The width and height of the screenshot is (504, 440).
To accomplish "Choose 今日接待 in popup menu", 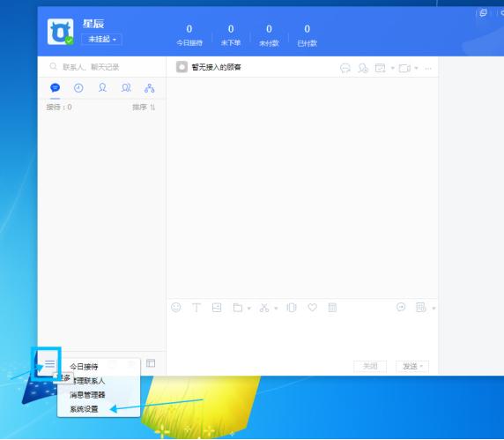I will click(x=85, y=367).
